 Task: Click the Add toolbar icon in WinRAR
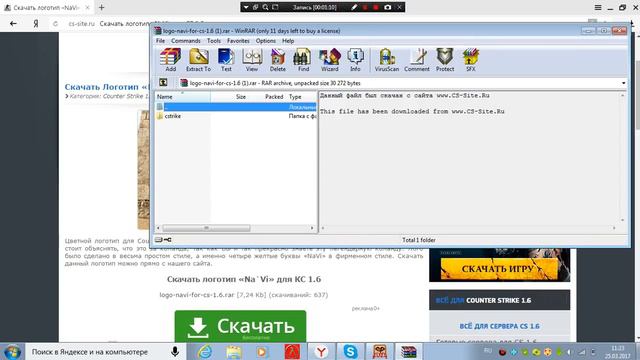coord(171,60)
